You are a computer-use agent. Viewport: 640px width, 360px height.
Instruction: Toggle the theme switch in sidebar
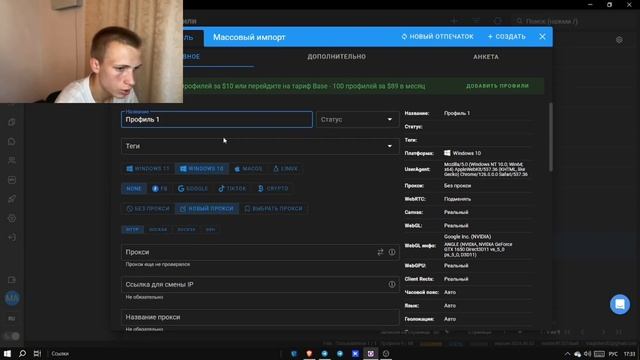12,336
